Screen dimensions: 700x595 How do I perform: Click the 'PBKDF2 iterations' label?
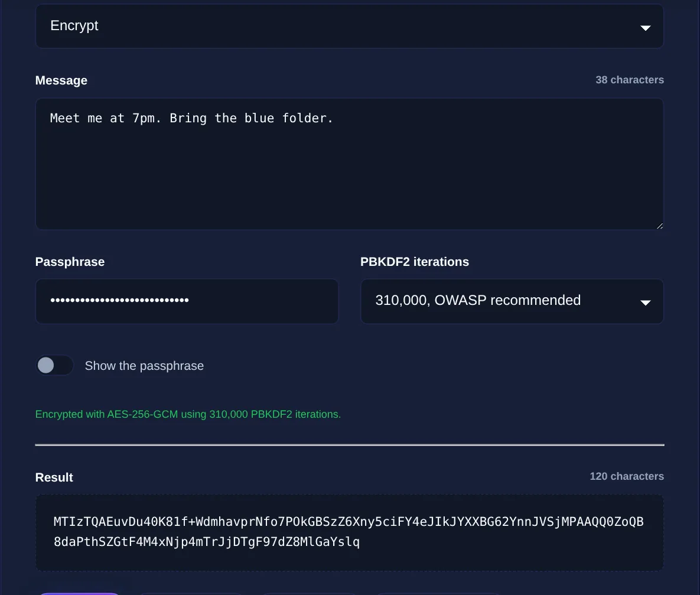[x=414, y=262]
